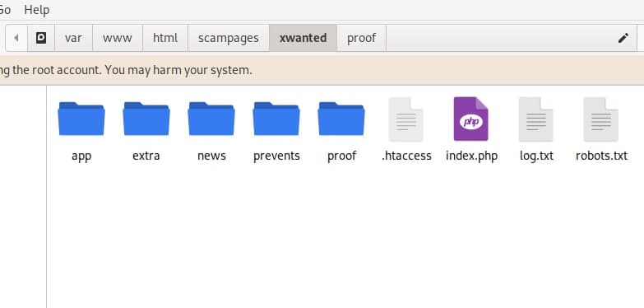This screenshot has width=644, height=308.
Task: Click the 'index.php' file name label
Action: pyautogui.click(x=471, y=156)
